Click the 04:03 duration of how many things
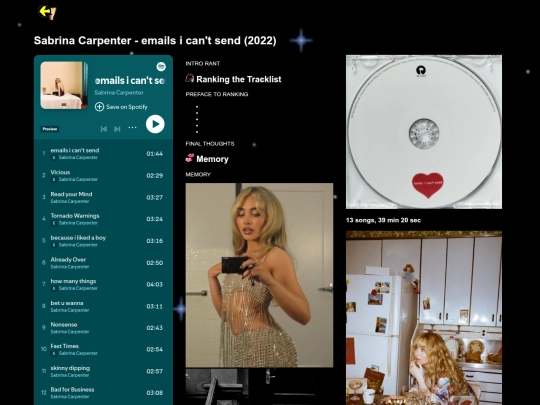Screen dimensions: 540x405 tap(154, 284)
